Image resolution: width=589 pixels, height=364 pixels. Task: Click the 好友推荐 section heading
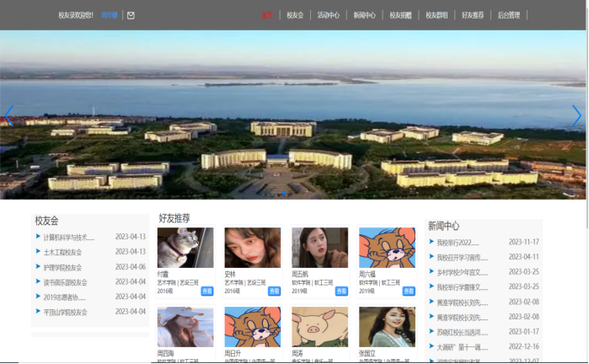[174, 218]
